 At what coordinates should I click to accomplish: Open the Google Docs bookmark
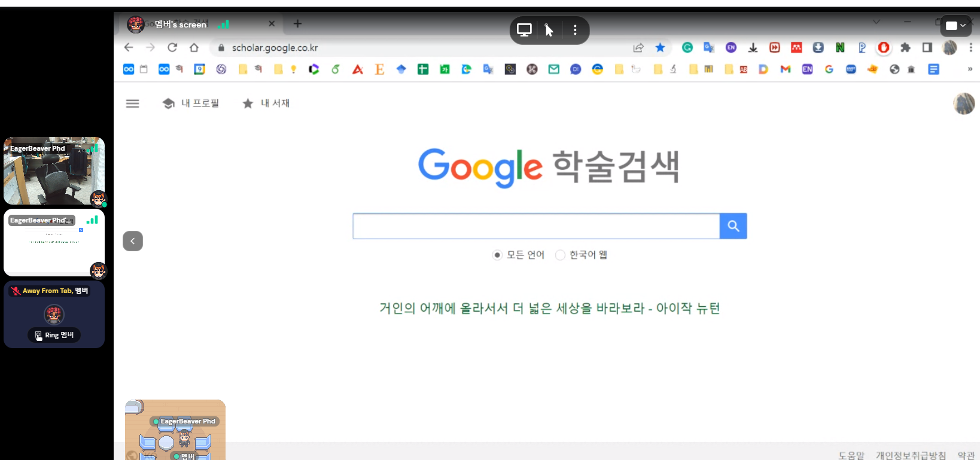(933, 69)
